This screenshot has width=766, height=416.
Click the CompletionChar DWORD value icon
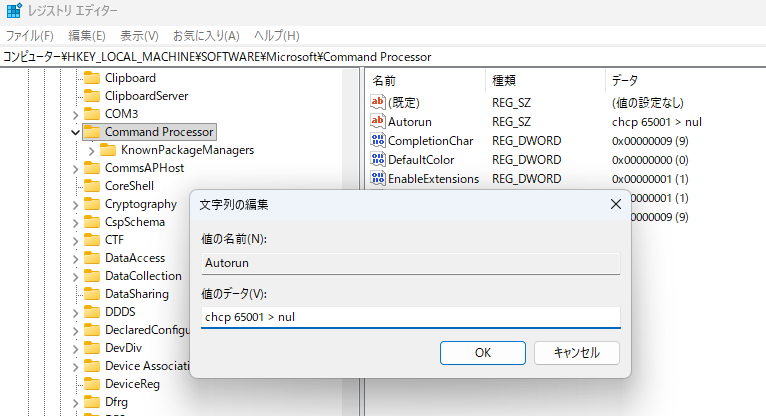[x=378, y=140]
